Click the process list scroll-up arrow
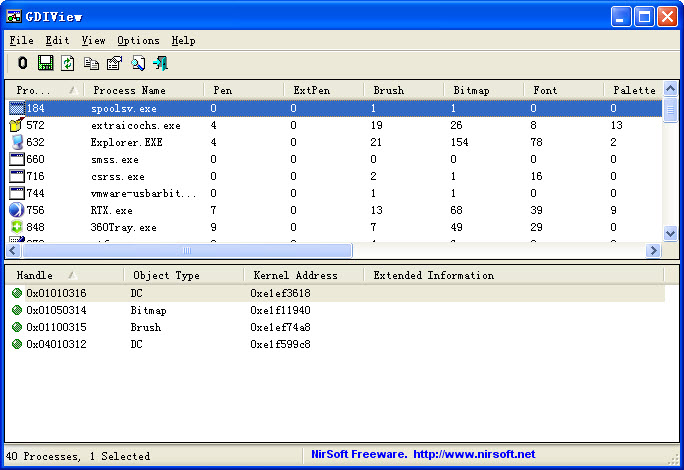 click(x=670, y=89)
